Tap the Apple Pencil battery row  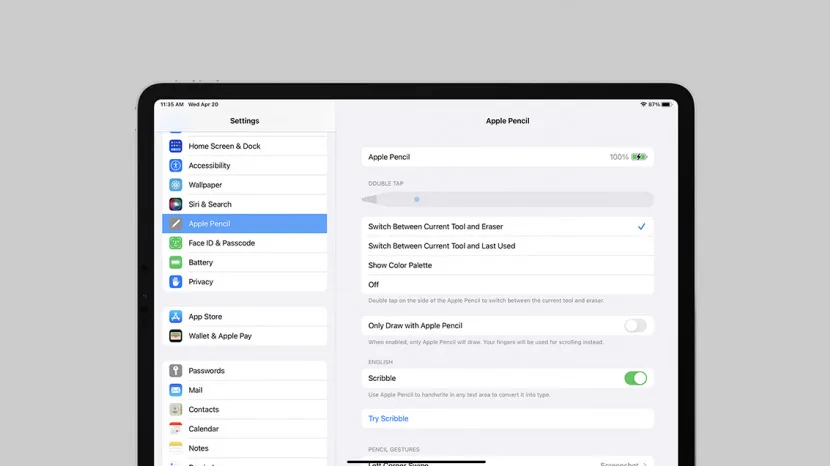point(507,157)
